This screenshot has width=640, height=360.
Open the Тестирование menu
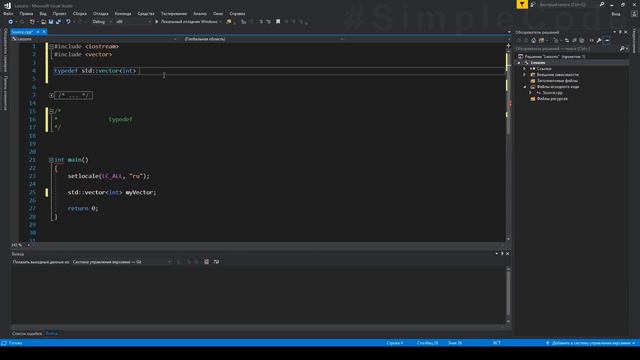tap(174, 13)
